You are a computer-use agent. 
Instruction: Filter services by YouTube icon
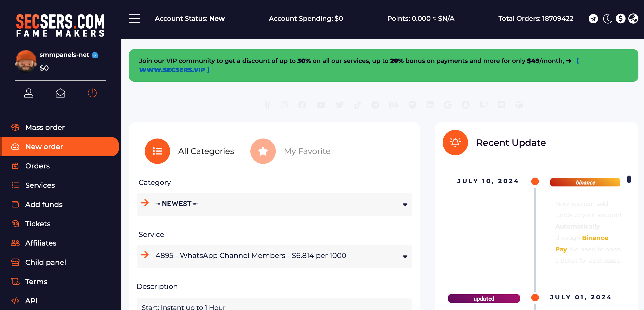tap(321, 105)
